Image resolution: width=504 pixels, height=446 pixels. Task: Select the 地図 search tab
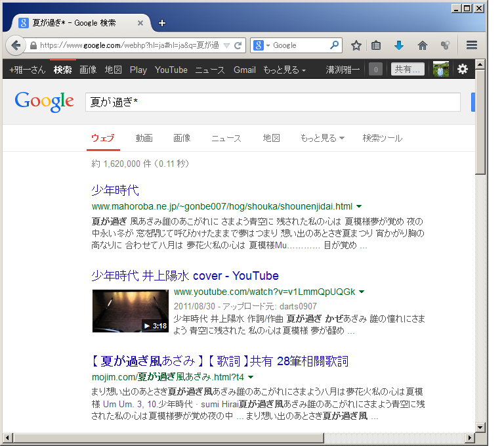click(271, 138)
